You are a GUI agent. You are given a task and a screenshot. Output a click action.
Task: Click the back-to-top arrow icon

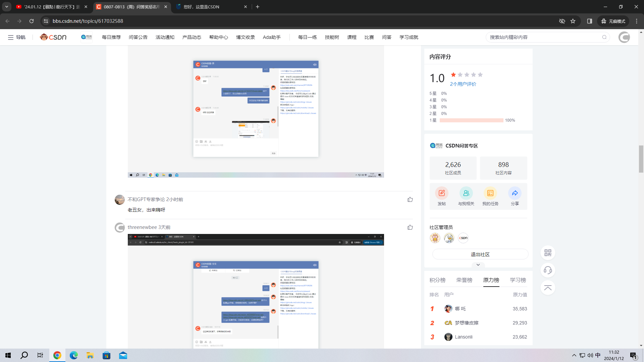pyautogui.click(x=548, y=288)
